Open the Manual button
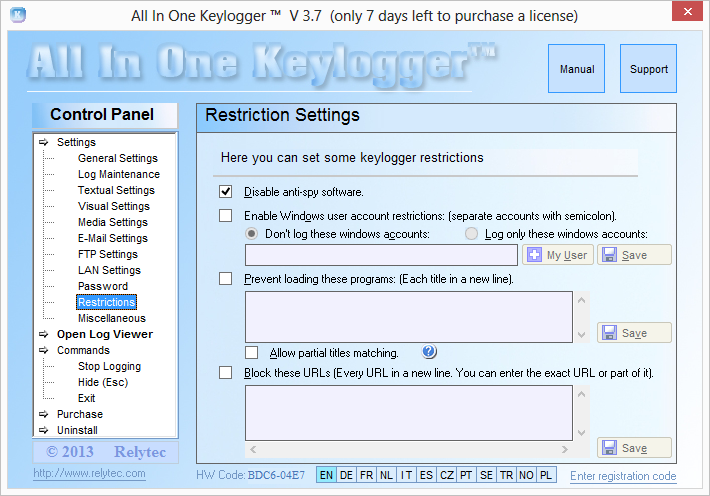 (577, 70)
